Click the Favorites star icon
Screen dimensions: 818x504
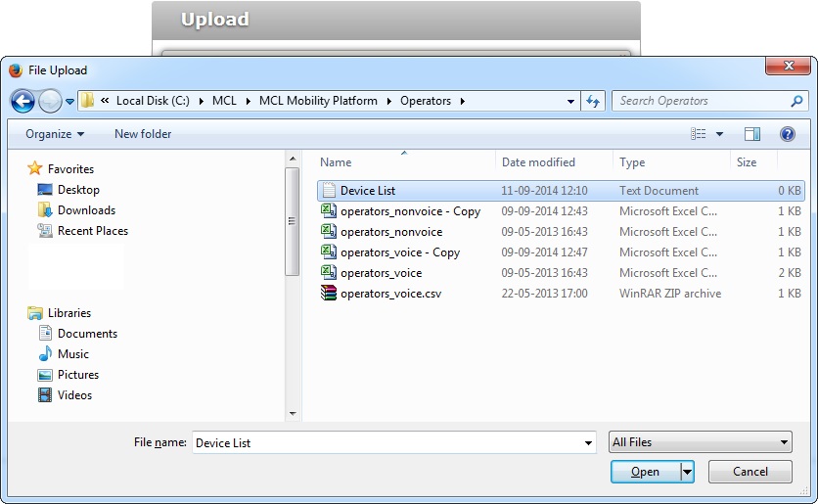tap(35, 168)
